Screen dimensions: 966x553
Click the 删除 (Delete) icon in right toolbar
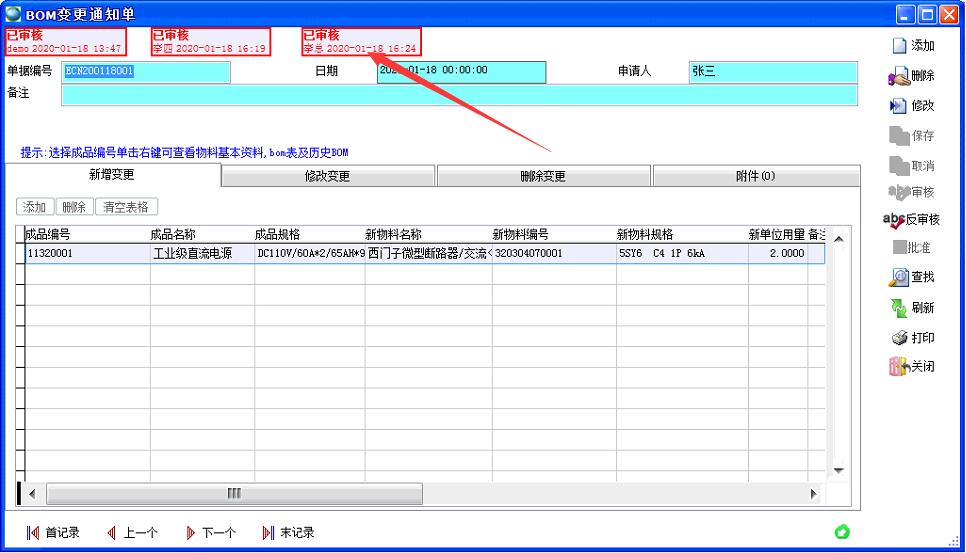[899, 76]
